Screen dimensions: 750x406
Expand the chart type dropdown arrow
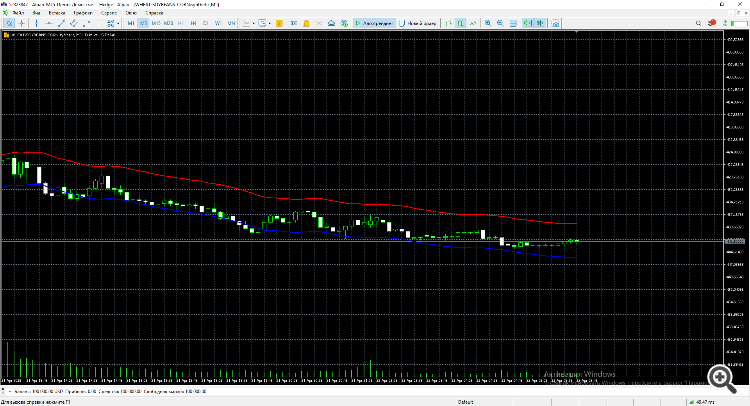pos(254,23)
